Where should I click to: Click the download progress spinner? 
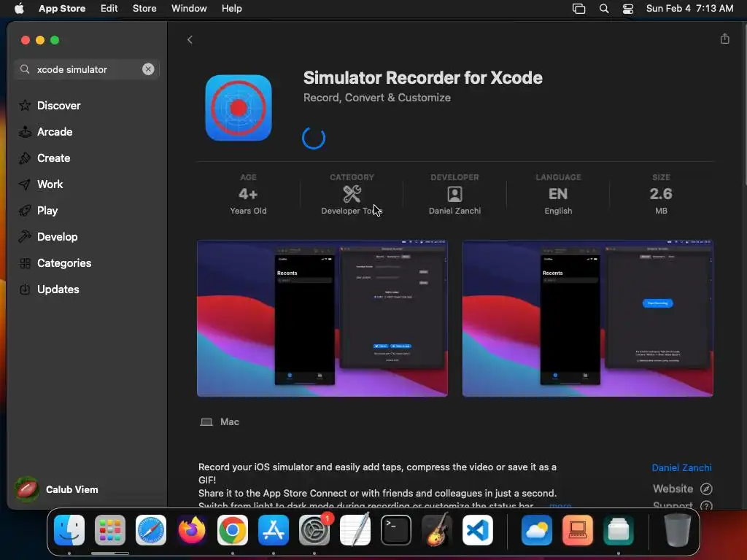(x=314, y=138)
